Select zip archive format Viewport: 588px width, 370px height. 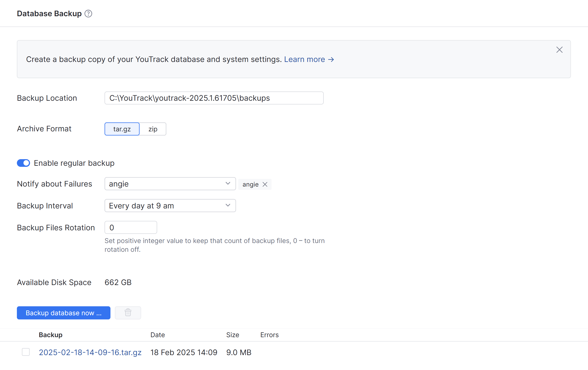coord(153,129)
